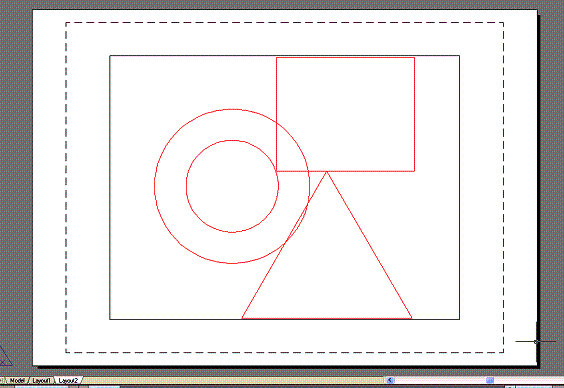Select the outer red circle outline

[x=155, y=186]
